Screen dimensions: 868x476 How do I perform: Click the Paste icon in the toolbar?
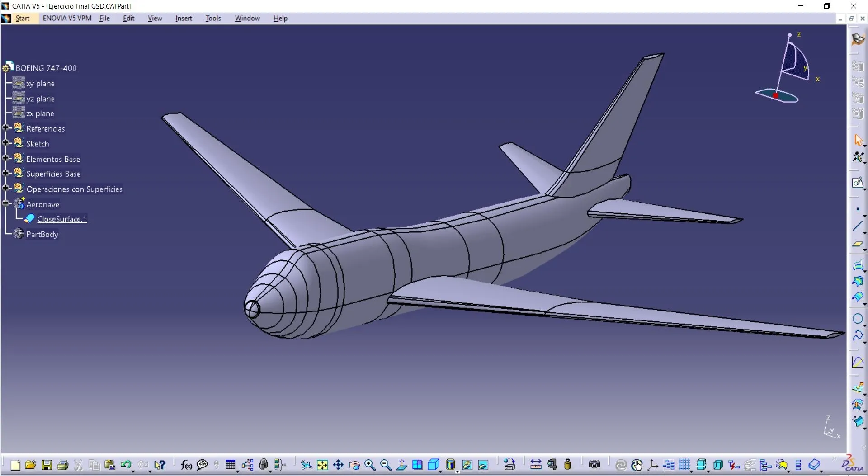109,465
